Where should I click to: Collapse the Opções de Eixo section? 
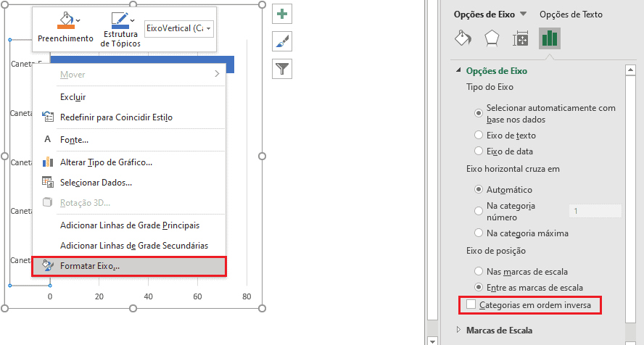(458, 70)
